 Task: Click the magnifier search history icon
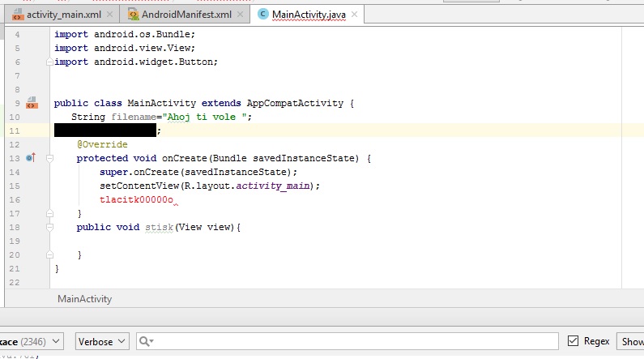pyautogui.click(x=146, y=341)
